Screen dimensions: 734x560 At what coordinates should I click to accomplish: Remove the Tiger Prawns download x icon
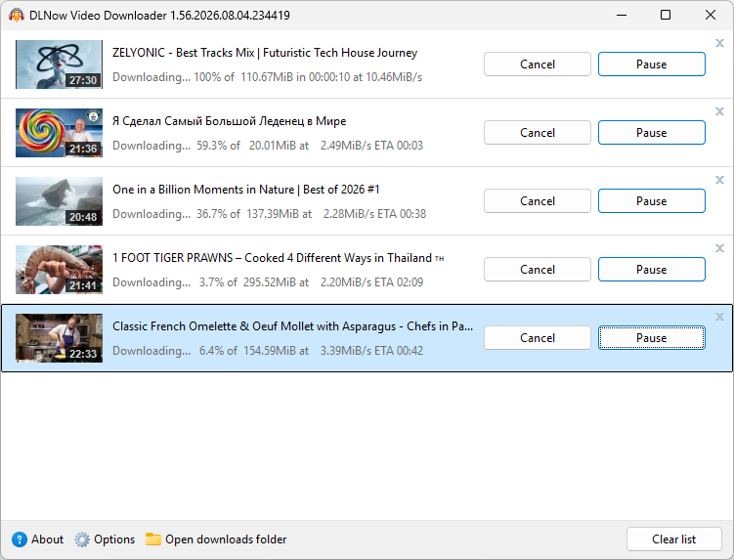[x=719, y=248]
